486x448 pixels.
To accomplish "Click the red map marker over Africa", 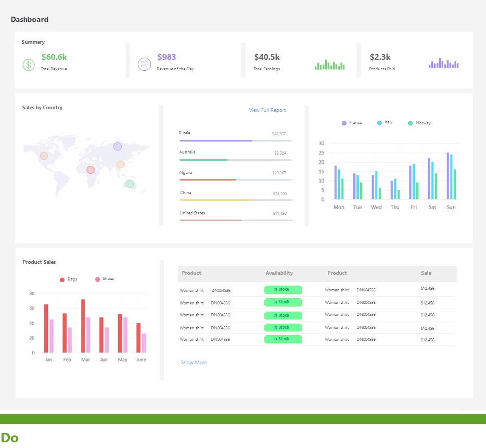I will 91,170.
